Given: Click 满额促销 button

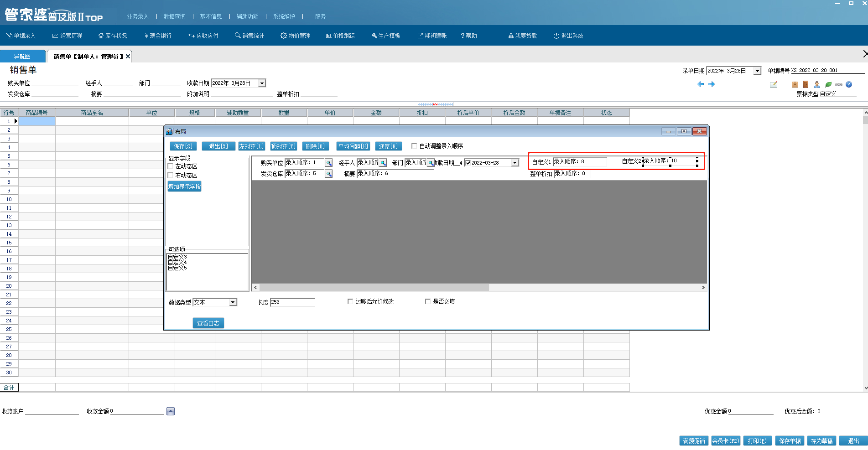Looking at the screenshot, I should coord(694,441).
